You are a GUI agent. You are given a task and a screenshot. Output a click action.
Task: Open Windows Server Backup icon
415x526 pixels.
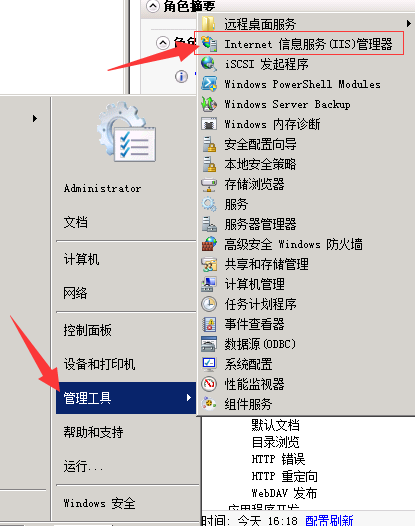point(209,104)
